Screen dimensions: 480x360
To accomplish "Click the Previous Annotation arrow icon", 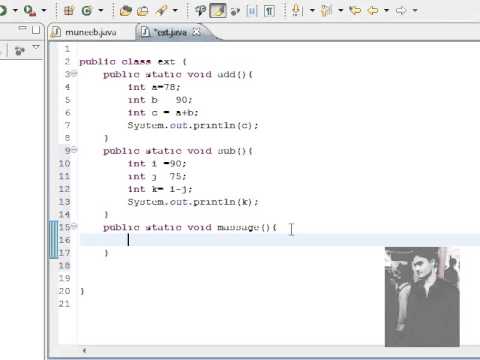I will pyautogui.click(x=326, y=10).
